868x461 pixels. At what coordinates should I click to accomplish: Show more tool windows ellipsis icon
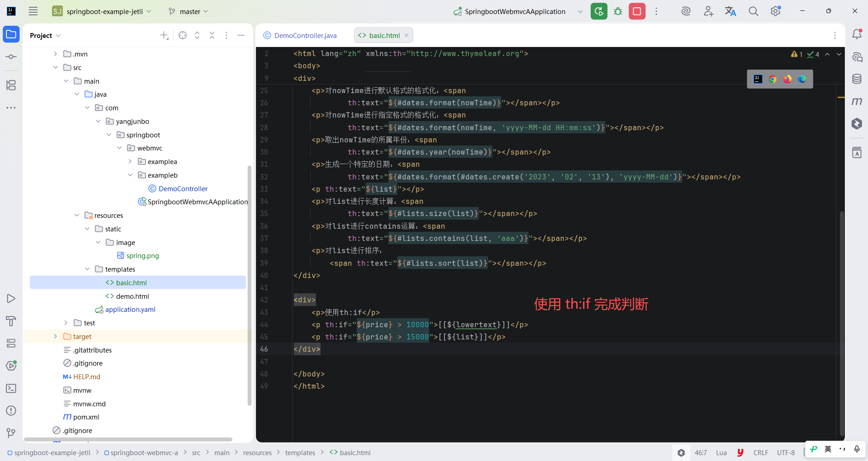11,108
